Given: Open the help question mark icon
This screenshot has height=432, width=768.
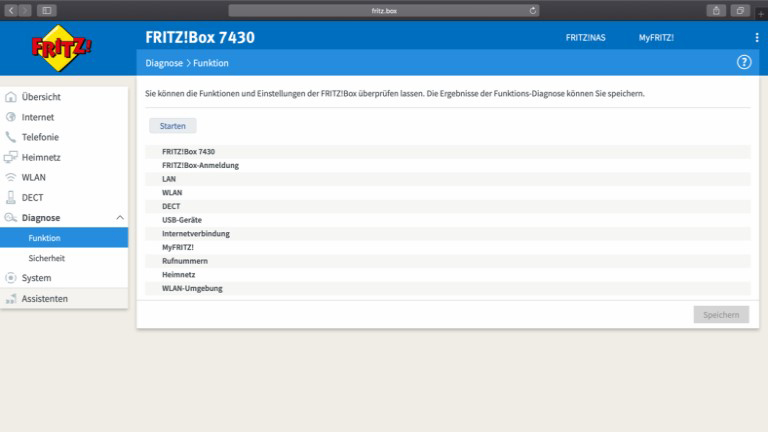Looking at the screenshot, I should point(743,62).
